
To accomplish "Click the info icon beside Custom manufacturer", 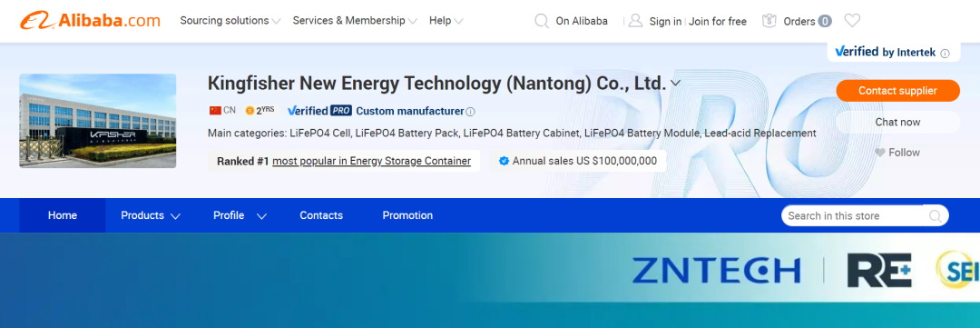I will point(471,112).
